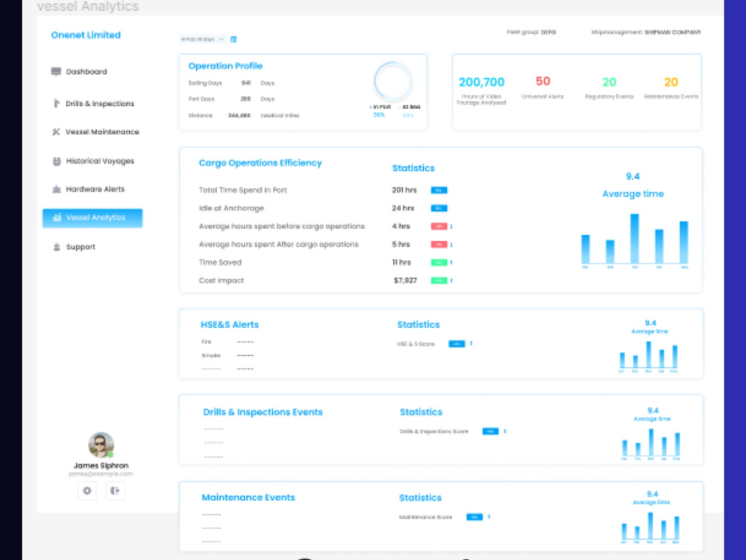Click the HSE&S Alerts heading
This screenshot has height=560, width=746.
pyautogui.click(x=229, y=324)
